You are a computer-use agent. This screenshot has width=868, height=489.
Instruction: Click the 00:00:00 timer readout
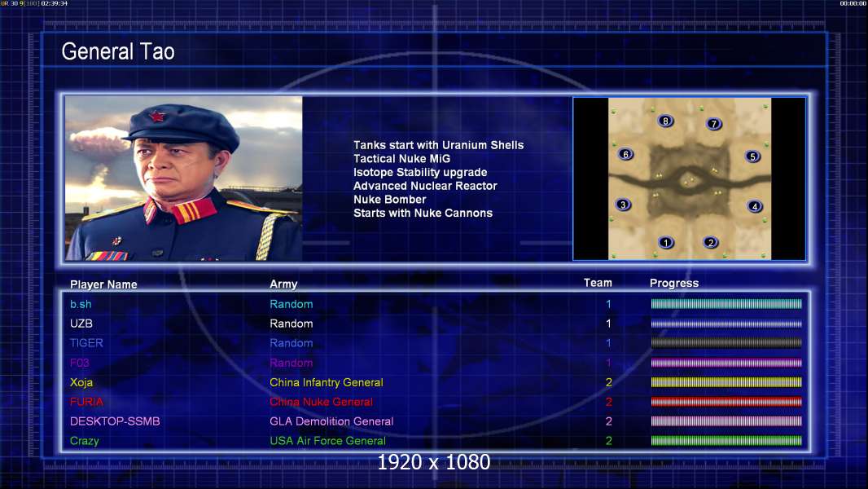[x=853, y=3]
